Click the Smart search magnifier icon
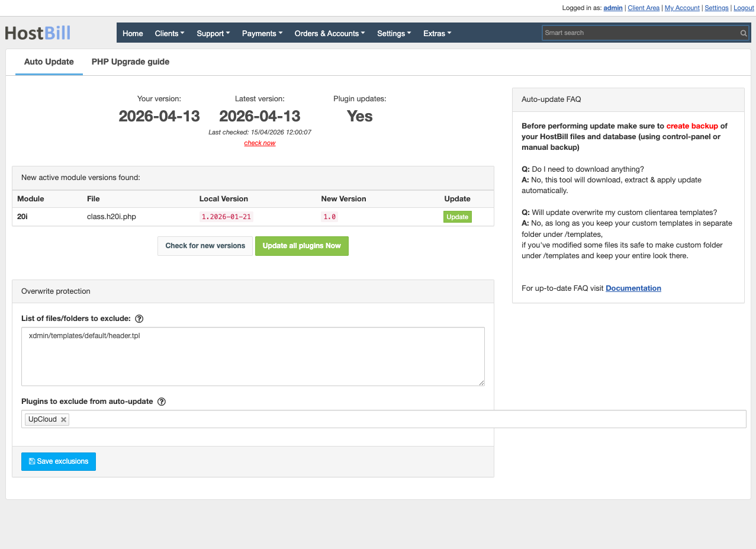Viewport: 756px width, 549px height. [743, 33]
